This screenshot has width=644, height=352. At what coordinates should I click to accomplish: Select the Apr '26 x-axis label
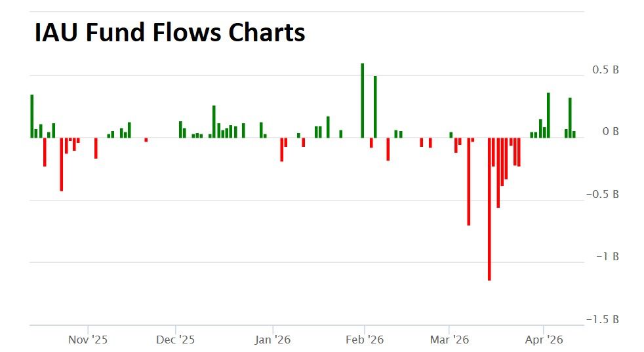click(x=544, y=340)
